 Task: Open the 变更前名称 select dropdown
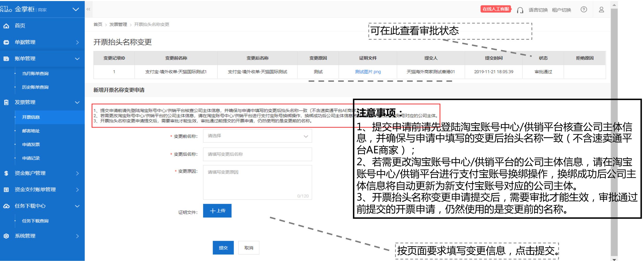(257, 136)
